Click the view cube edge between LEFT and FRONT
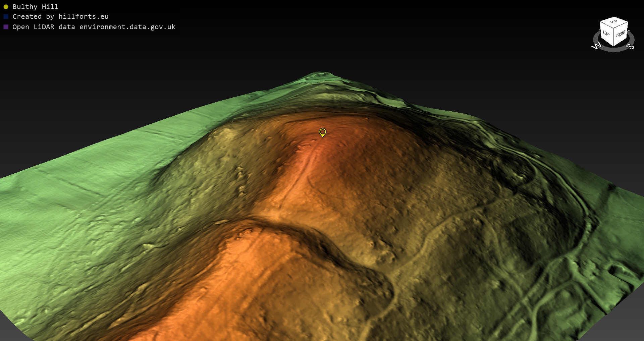This screenshot has height=341, width=644. click(x=613, y=38)
